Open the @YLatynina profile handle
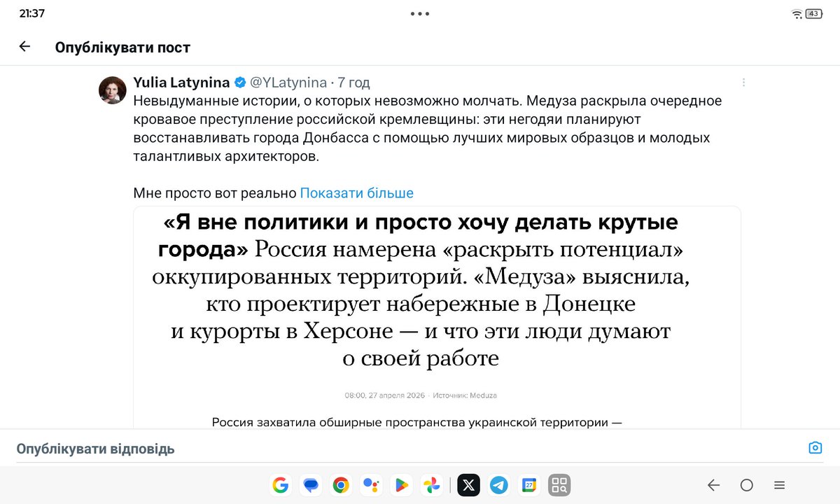The width and height of the screenshot is (840, 504). (x=288, y=82)
